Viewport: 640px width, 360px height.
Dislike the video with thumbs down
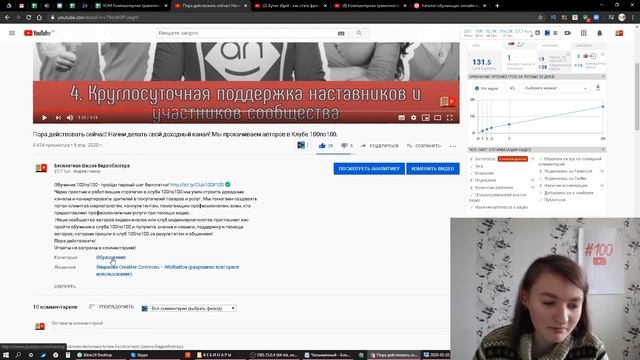[x=344, y=146]
